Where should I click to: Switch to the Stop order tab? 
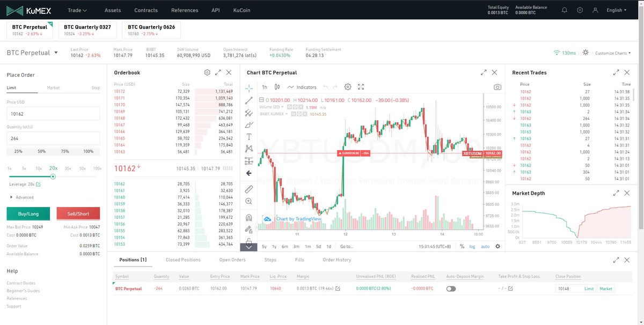click(96, 87)
